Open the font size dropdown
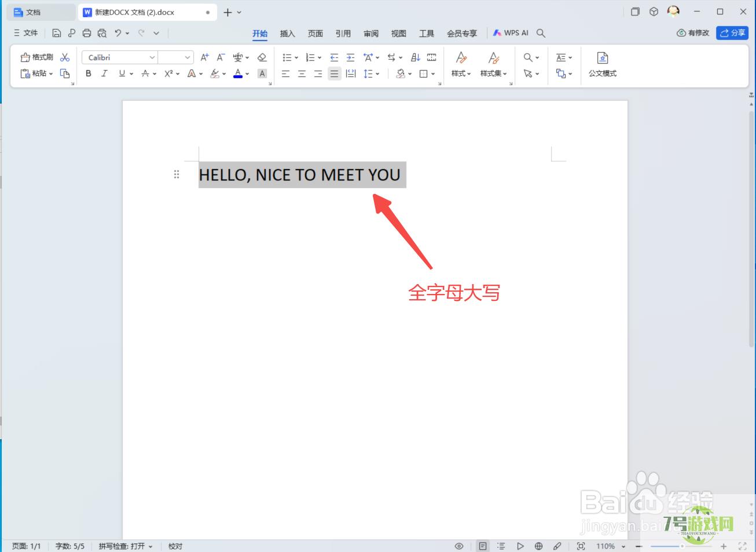 pyautogui.click(x=187, y=57)
